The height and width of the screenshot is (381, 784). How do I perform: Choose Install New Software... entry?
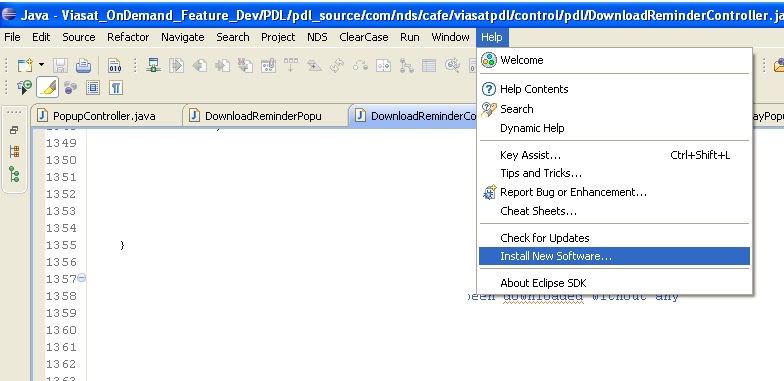614,256
